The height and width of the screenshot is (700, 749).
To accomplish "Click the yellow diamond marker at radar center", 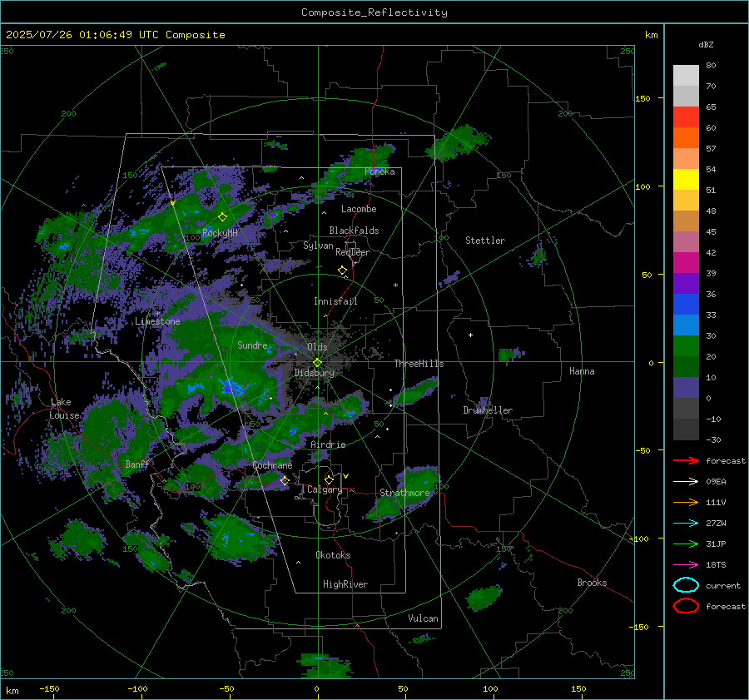I will coord(317,363).
